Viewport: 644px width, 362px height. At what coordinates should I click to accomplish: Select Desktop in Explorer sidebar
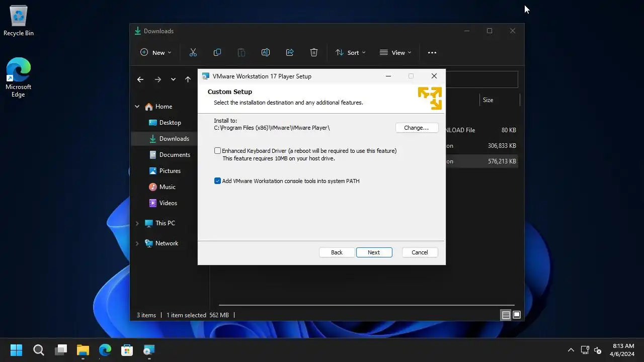[x=170, y=123]
